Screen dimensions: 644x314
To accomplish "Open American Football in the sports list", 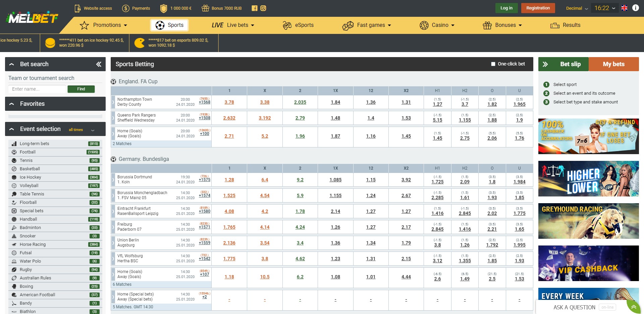I will [x=55, y=295].
